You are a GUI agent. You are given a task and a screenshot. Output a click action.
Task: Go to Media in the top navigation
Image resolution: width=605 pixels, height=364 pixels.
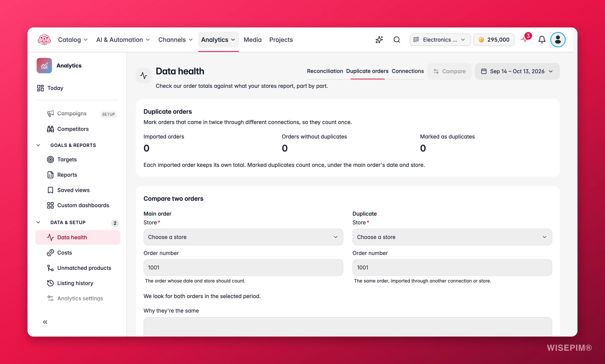pos(253,40)
